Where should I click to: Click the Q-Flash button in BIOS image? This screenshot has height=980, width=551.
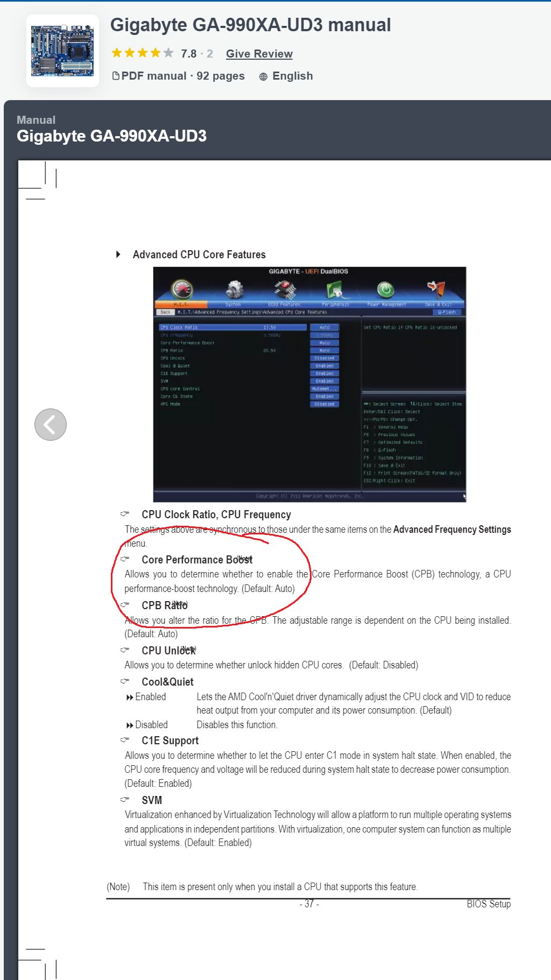click(447, 312)
